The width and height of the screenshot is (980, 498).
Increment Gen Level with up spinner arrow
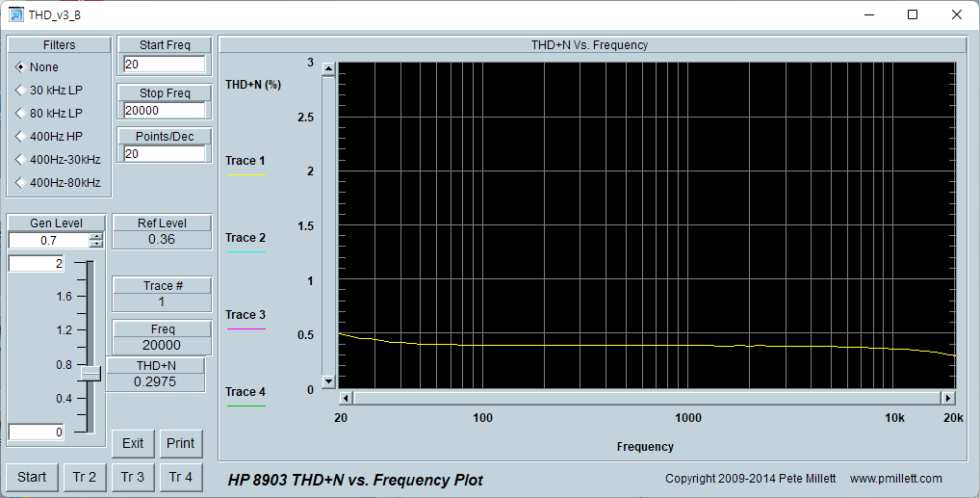(95, 237)
